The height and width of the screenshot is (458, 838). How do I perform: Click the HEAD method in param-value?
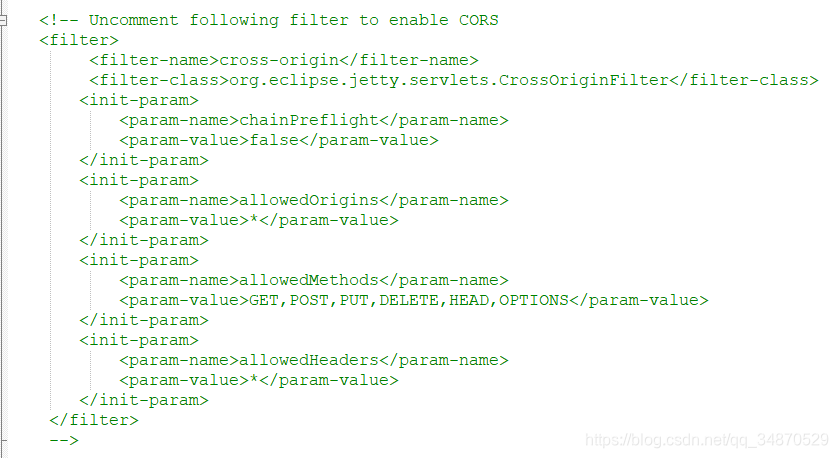pyautogui.click(x=469, y=300)
